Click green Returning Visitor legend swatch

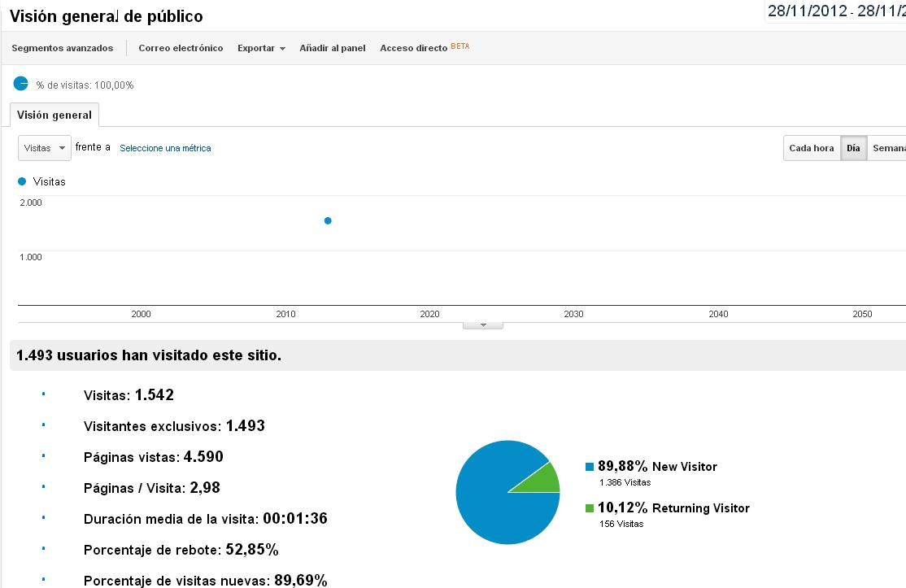pos(590,508)
